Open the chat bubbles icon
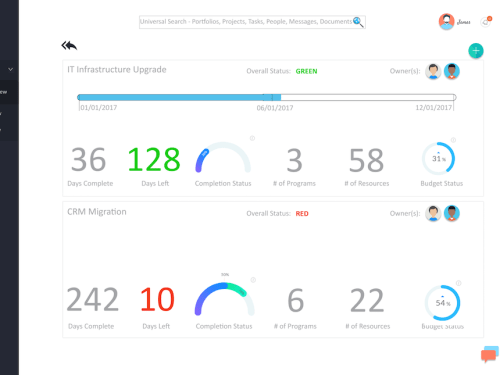The height and width of the screenshot is (375, 500). [490, 354]
